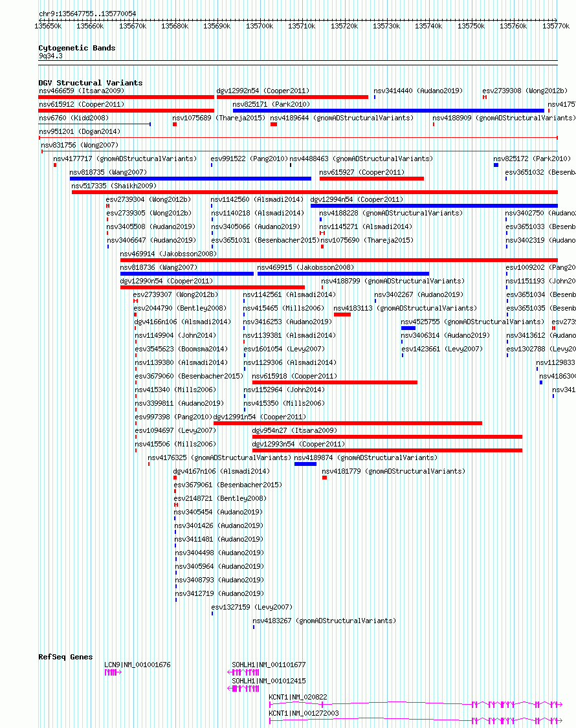Click nsv4488463 gnomAD variant label
Screen dimensions: 576x728
point(361,159)
